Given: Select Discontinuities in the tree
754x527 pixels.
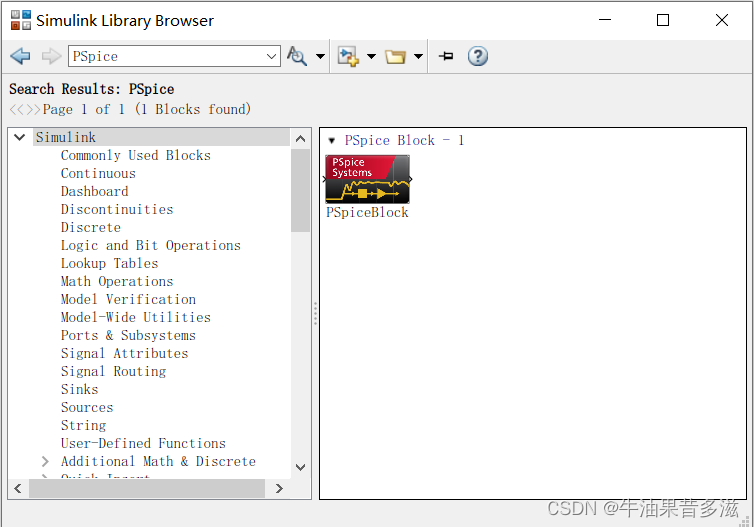Looking at the screenshot, I should 117,209.
